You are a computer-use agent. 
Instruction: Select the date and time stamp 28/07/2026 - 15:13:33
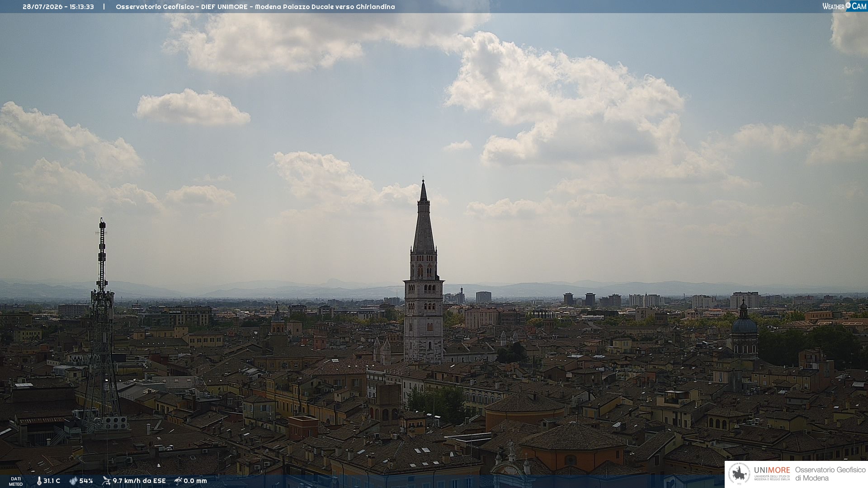pos(58,7)
